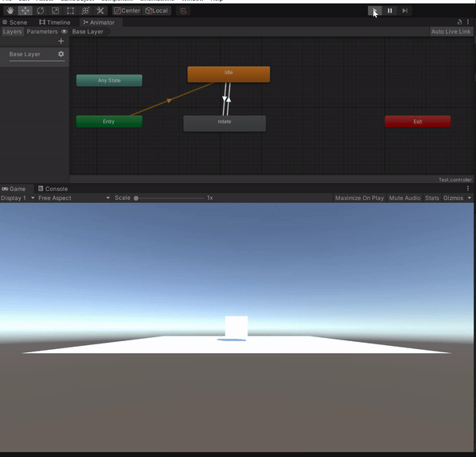Image resolution: width=476 pixels, height=457 pixels.
Task: Open the Display 1 dropdown
Action: click(17, 198)
